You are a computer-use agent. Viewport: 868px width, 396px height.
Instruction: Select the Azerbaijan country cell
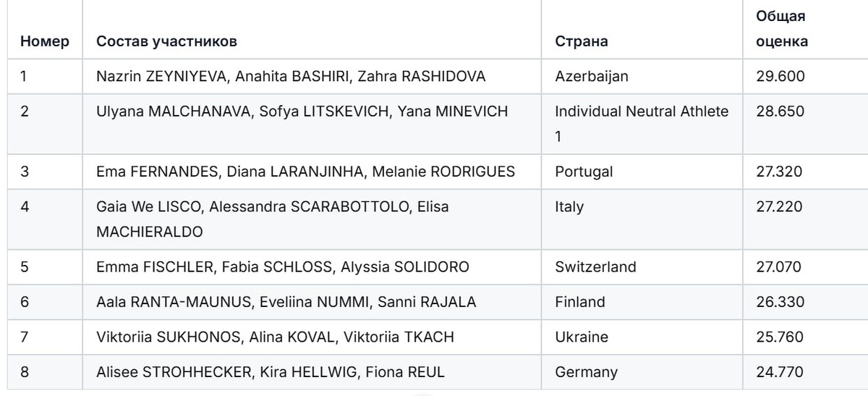(592, 76)
